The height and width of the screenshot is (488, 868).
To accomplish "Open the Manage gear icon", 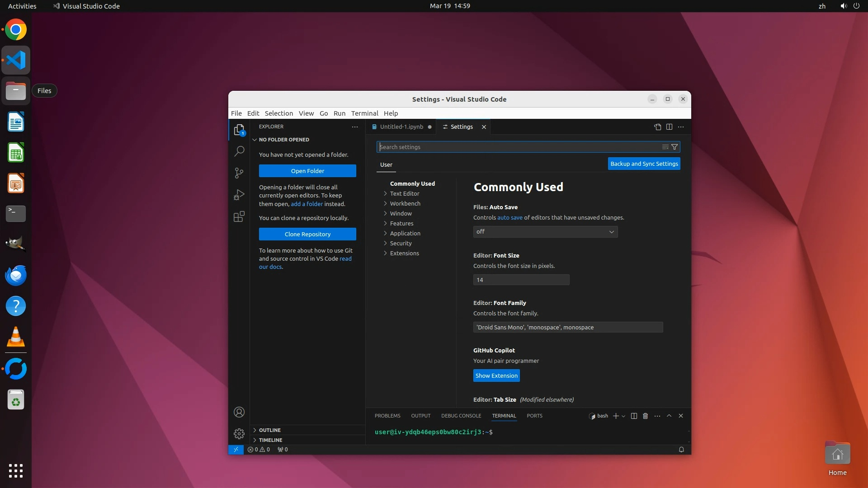I will pyautogui.click(x=239, y=434).
